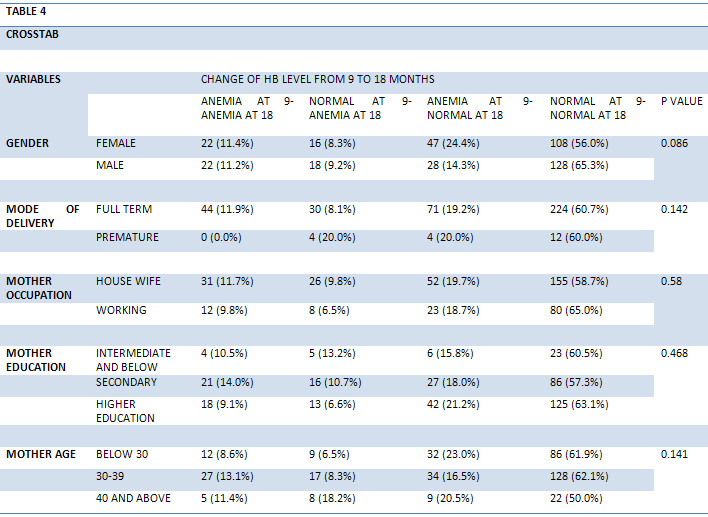Image resolution: width=708 pixels, height=517 pixels.
Task: Select the FEMALE 108 (56.0%) cell
Action: [579, 143]
